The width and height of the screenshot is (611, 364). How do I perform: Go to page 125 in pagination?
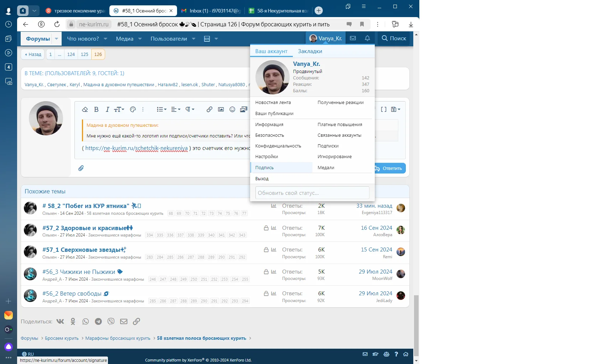tap(84, 54)
